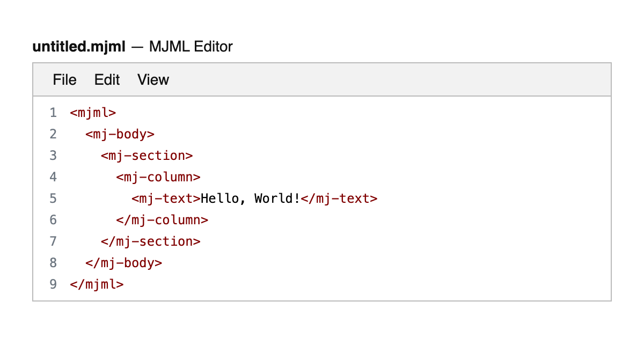Place cursor in opening <mj-section> tag
Screen dimensions: 644x338
(147, 156)
